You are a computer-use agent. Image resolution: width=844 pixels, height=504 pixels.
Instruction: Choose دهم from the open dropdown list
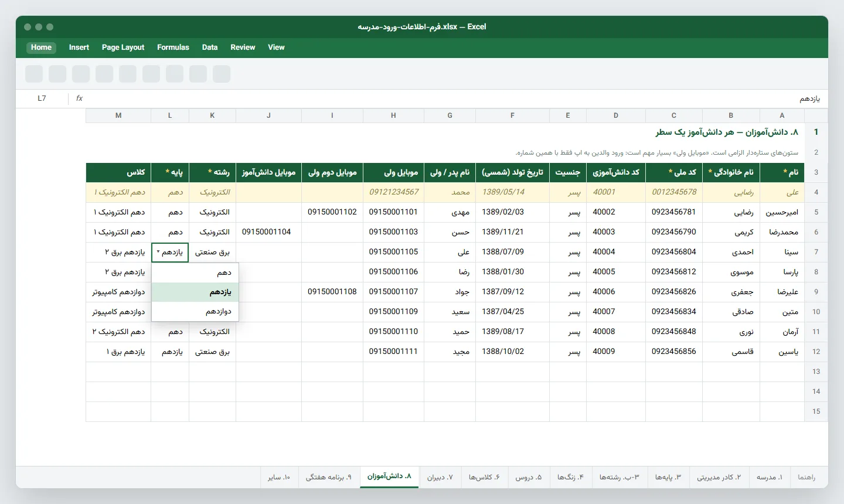pos(195,273)
